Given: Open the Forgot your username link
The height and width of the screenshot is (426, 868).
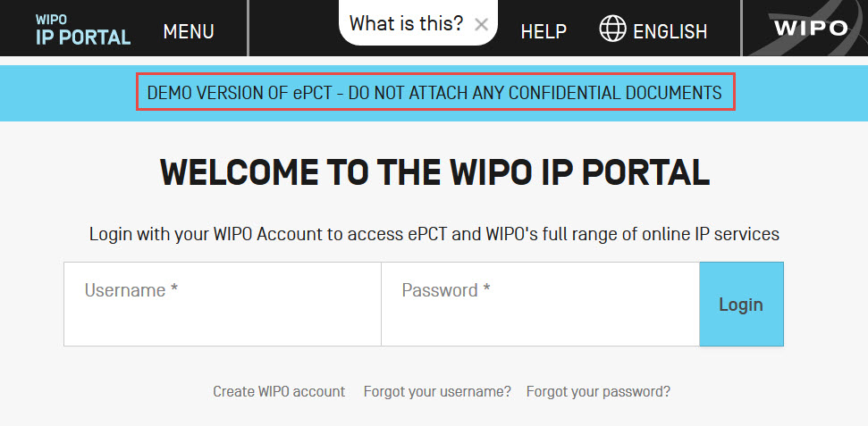Looking at the screenshot, I should tap(437, 391).
